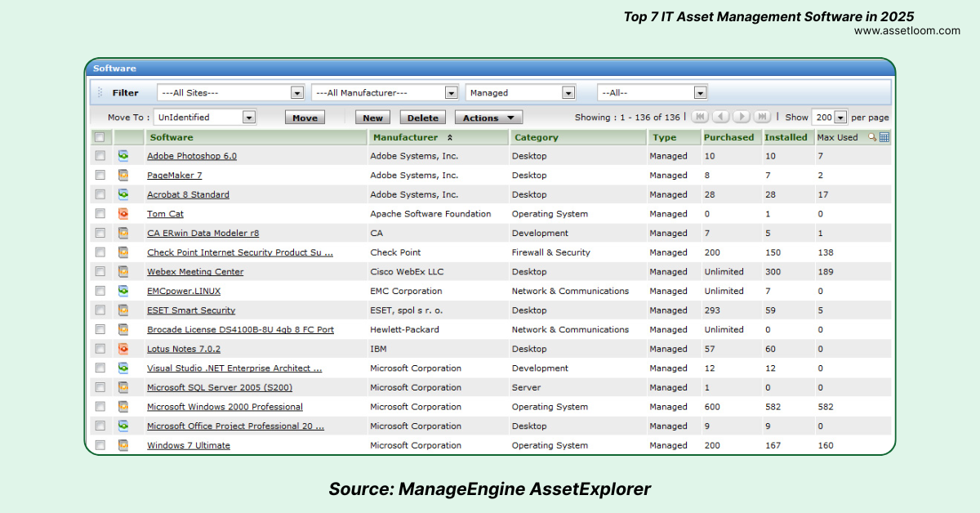The image size is (980, 513).
Task: Open the All Sites filter dropdown
Action: click(229, 92)
